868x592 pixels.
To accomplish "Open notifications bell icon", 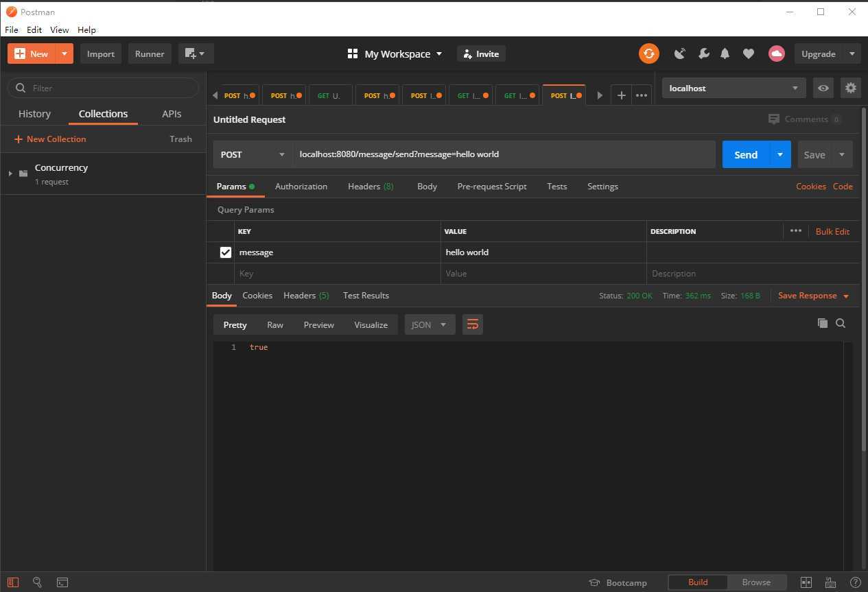I will pyautogui.click(x=725, y=54).
